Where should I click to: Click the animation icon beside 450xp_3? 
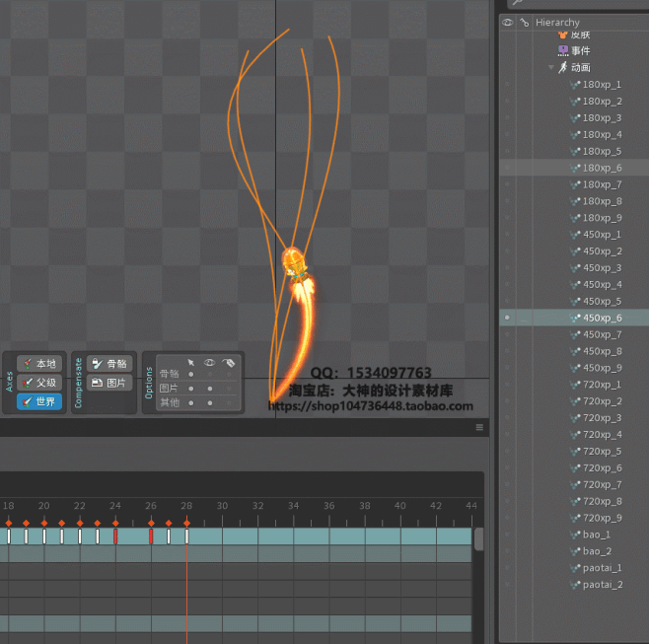tap(575, 268)
